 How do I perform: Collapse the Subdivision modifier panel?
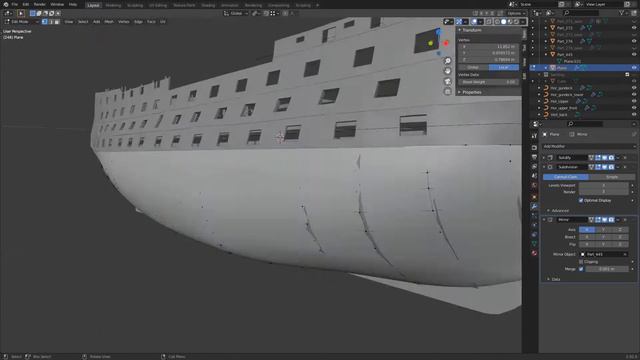(544, 167)
